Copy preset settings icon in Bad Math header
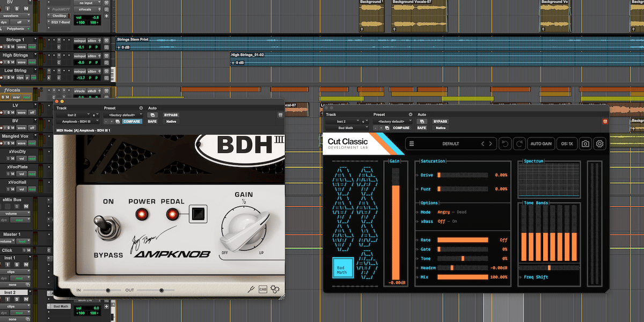 pos(386,128)
